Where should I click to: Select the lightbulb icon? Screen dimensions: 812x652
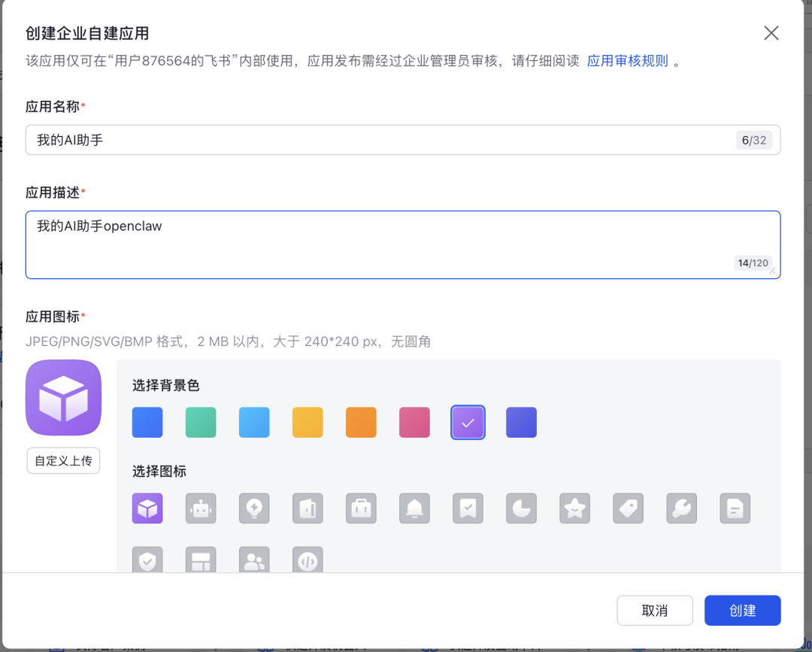254,508
